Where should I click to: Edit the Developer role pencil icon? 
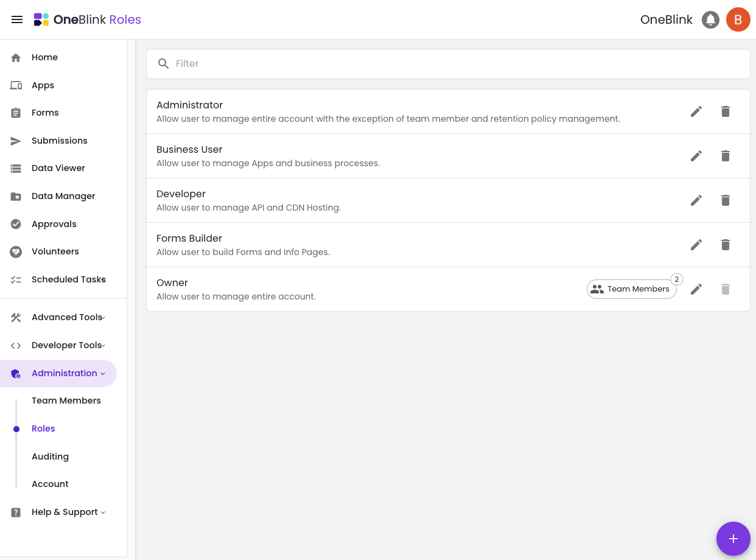pos(696,200)
